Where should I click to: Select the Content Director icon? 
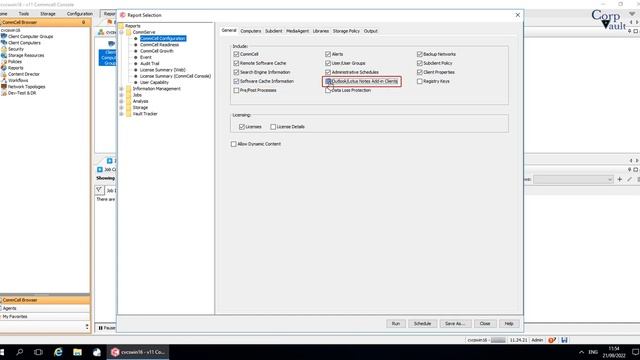click(x=4, y=74)
